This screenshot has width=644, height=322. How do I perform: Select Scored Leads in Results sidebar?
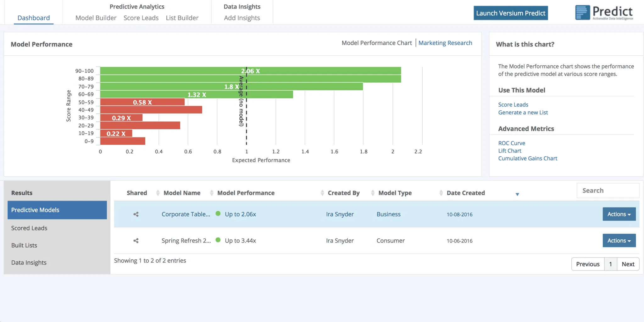pos(29,228)
